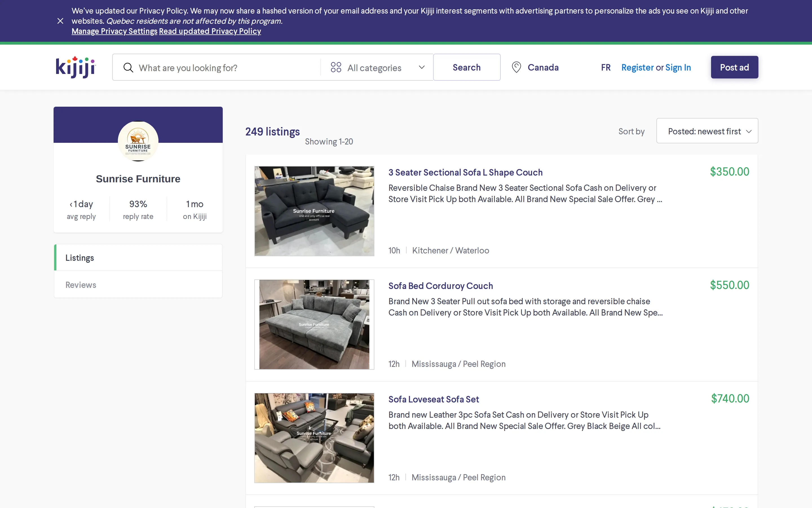812x508 pixels.
Task: Click the categories grid icon
Action: tap(336, 67)
